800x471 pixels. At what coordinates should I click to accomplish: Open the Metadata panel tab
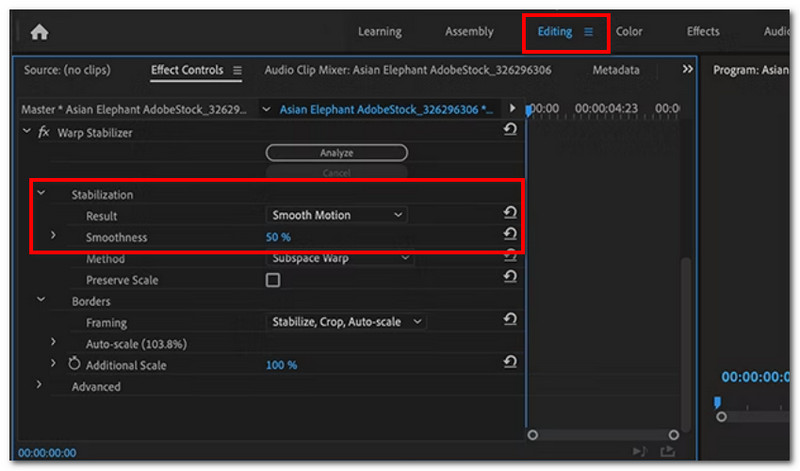616,70
